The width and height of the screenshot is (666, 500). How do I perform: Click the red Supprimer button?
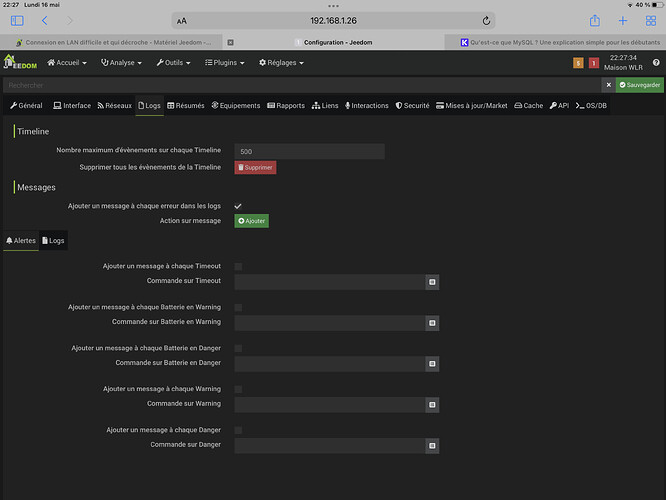[x=255, y=167]
